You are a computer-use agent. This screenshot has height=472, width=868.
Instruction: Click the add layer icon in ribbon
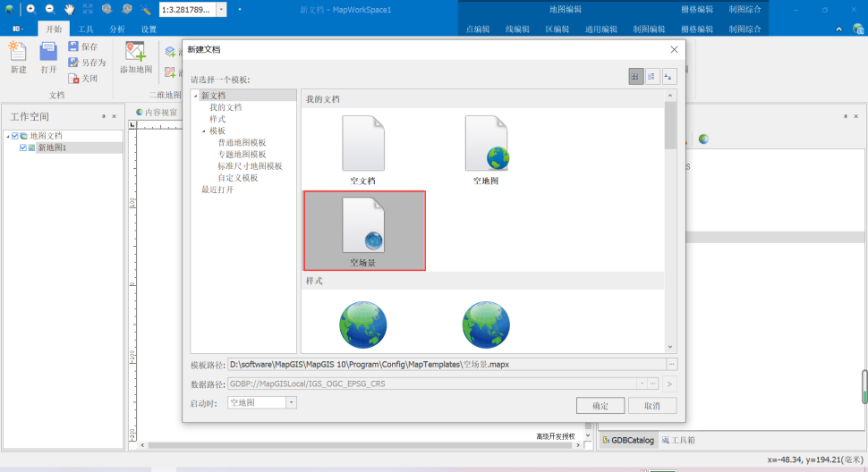(x=171, y=52)
